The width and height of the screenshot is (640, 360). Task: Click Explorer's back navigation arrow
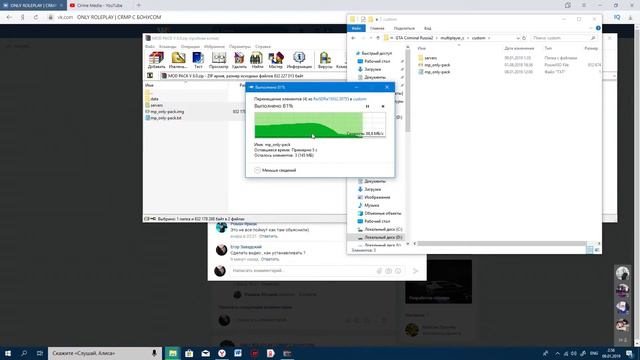(x=353, y=38)
